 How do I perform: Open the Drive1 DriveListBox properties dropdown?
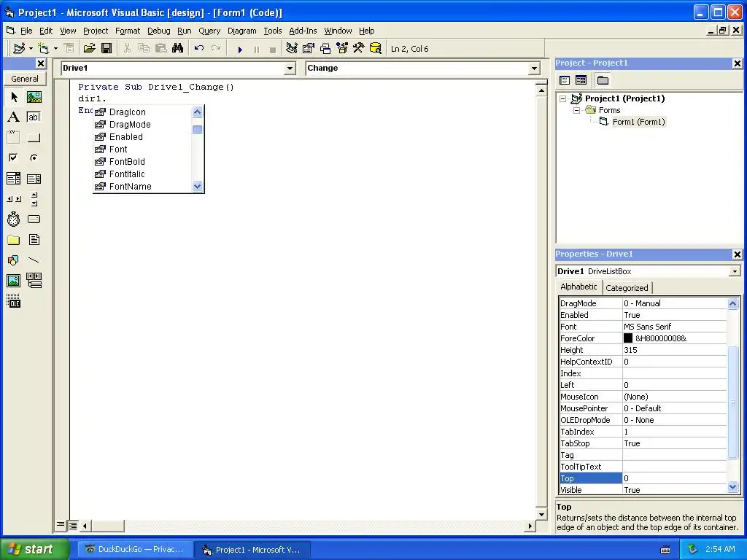[x=735, y=271]
